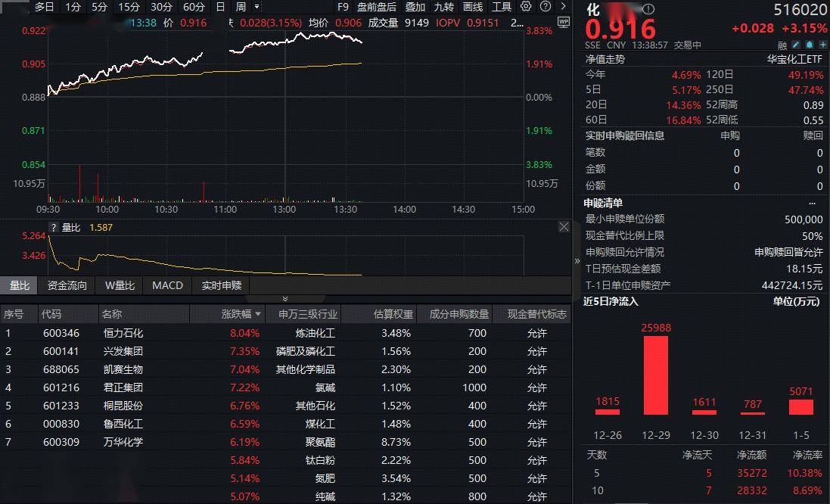
Task: Collapse right panel with double arrow
Action: pos(577,260)
